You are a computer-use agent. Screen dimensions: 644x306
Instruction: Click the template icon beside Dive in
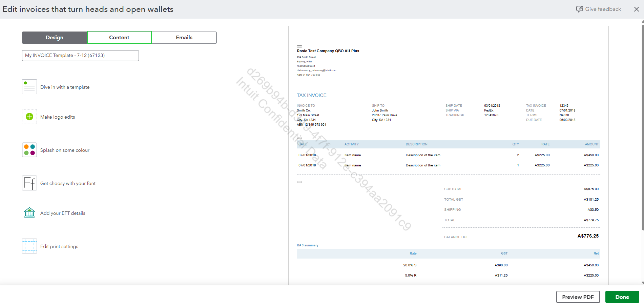[29, 87]
